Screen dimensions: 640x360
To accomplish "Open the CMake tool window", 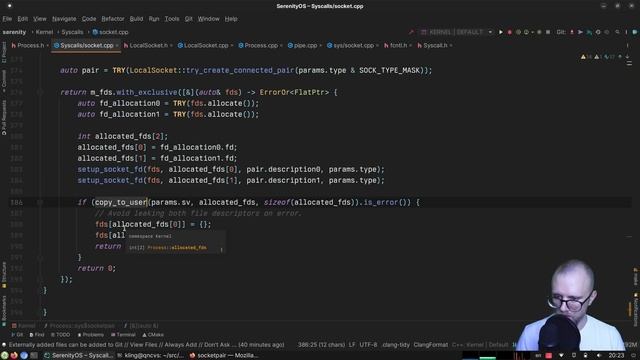I will pyautogui.click(x=153, y=335).
